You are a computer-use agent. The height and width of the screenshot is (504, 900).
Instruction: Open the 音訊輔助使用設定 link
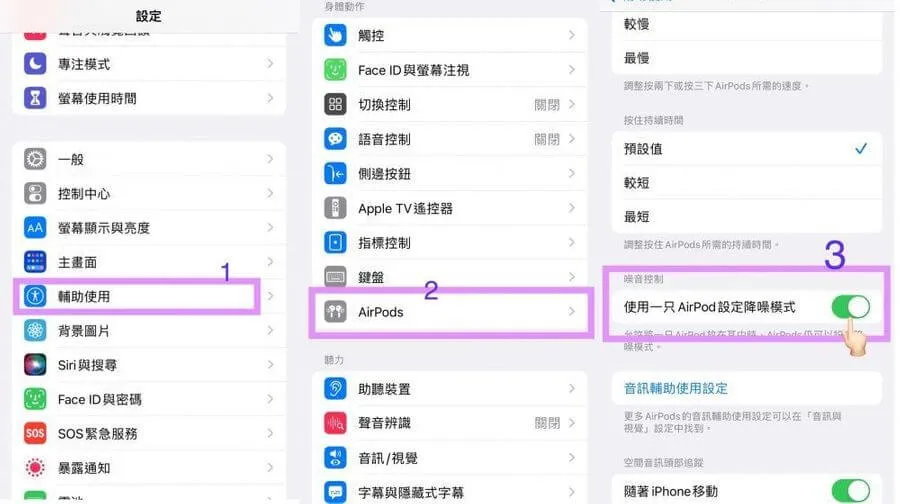click(676, 389)
